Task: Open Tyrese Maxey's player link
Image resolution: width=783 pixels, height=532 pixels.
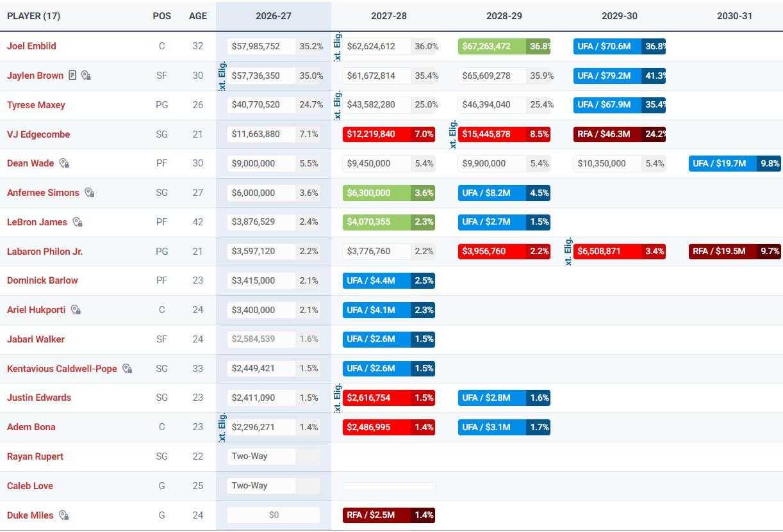Action: [x=36, y=105]
